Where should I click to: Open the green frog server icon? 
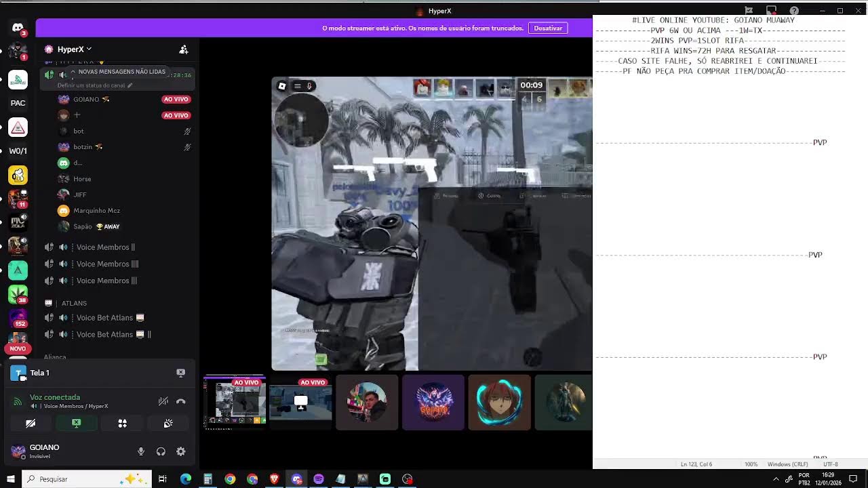click(18, 79)
